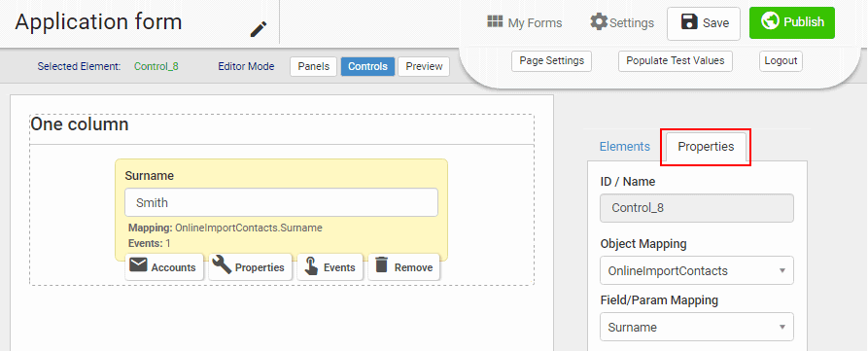Open the Object Mapping dropdown
Viewport: 868px width, 351px height.
coord(696,270)
